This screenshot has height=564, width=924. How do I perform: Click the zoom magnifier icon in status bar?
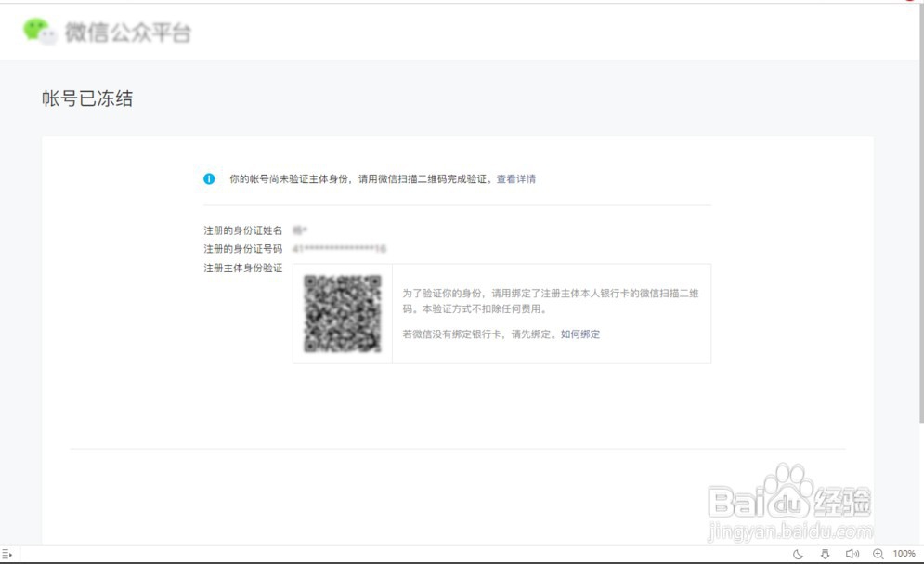pyautogui.click(x=878, y=554)
